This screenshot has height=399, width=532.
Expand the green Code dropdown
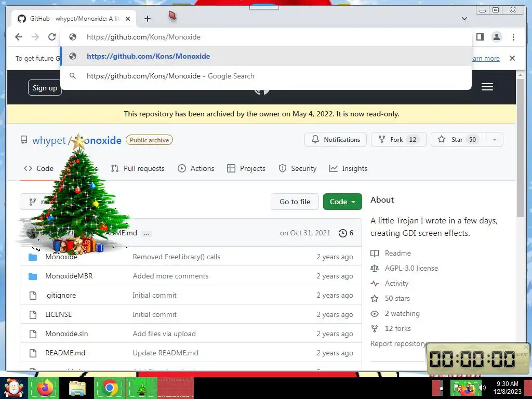coord(342,202)
